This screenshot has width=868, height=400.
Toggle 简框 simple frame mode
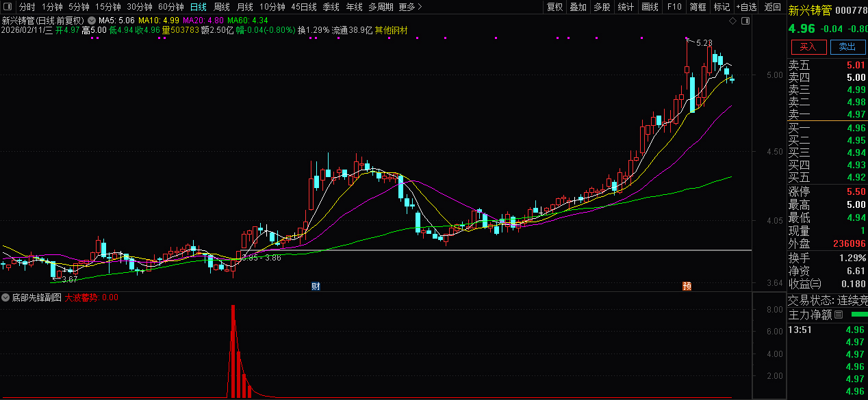point(698,7)
